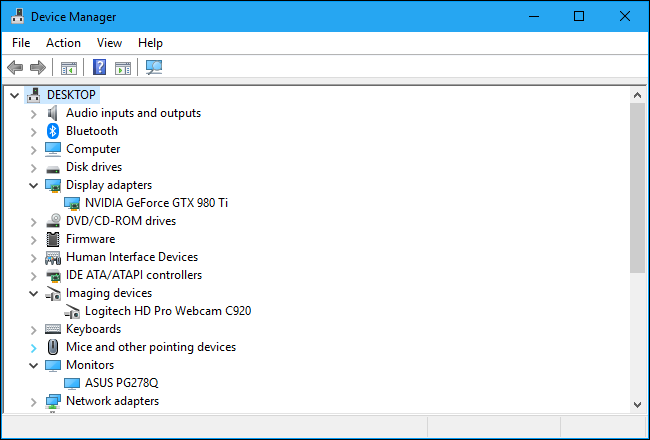Open Help via the question mark icon
Screen dimensions: 650x440
[100, 68]
